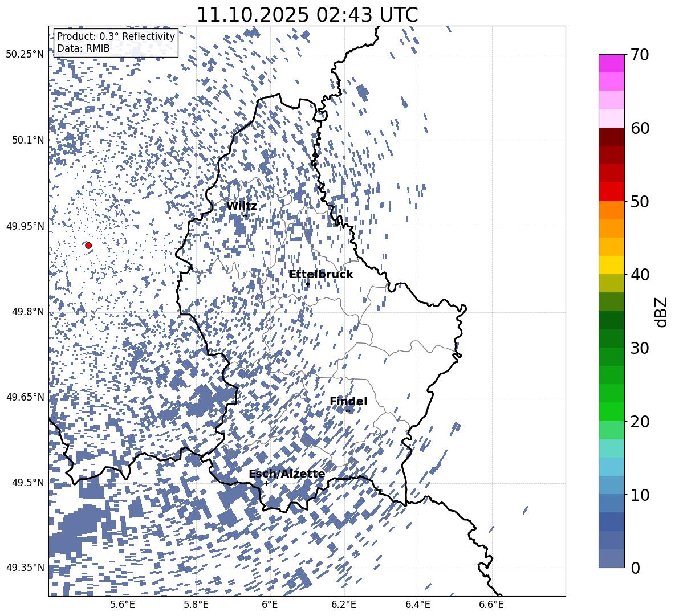Click the 50 colorbar tick label

pyautogui.click(x=640, y=202)
